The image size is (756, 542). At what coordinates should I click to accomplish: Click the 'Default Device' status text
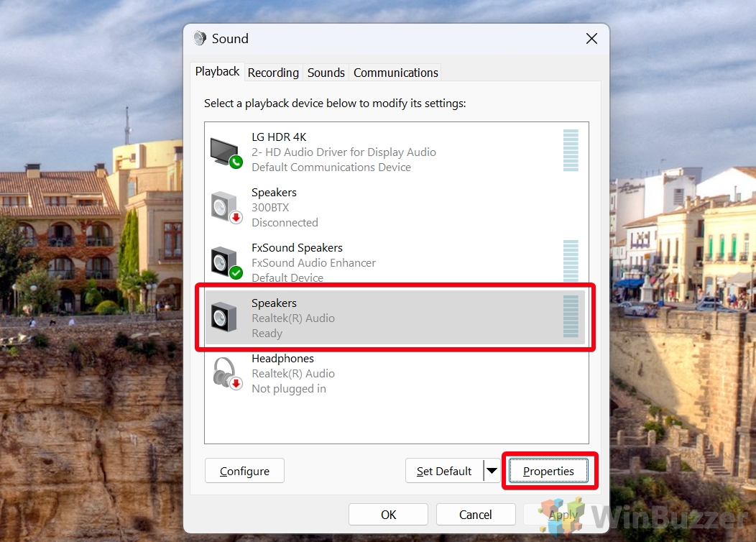(x=287, y=277)
